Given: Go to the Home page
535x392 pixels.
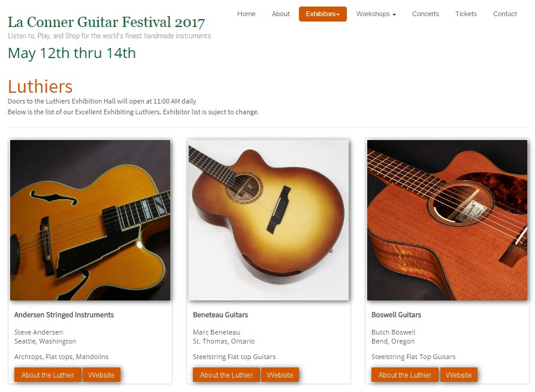Looking at the screenshot, I should click(246, 14).
